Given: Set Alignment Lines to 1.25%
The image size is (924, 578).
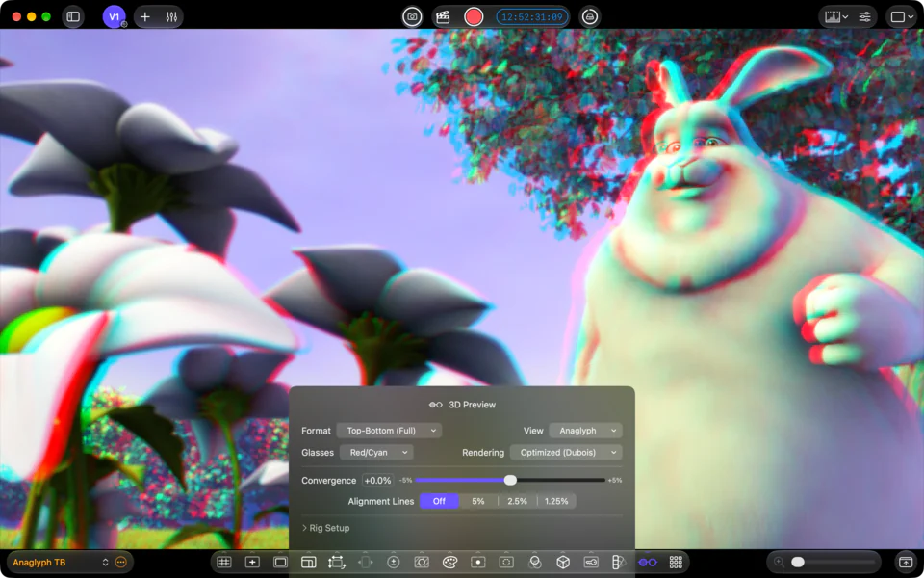Looking at the screenshot, I should click(x=556, y=501).
